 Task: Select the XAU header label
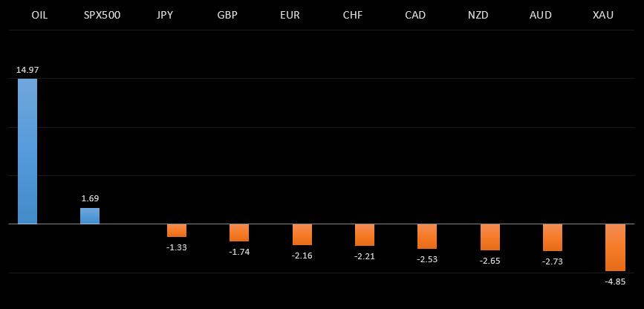coord(603,15)
